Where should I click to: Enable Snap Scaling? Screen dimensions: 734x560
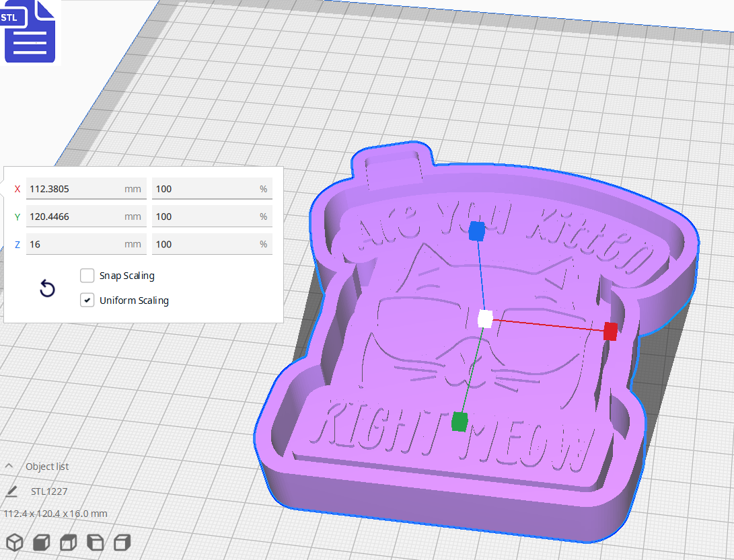(87, 275)
